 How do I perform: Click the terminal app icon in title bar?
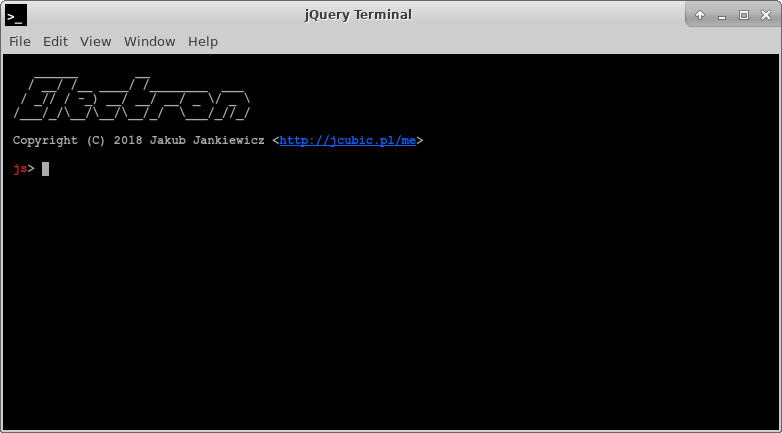(15, 15)
